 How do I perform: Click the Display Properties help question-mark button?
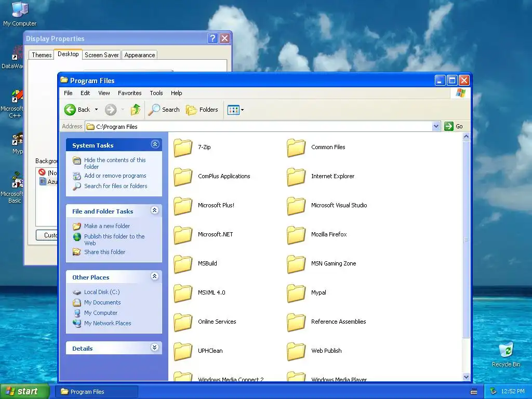(x=212, y=38)
